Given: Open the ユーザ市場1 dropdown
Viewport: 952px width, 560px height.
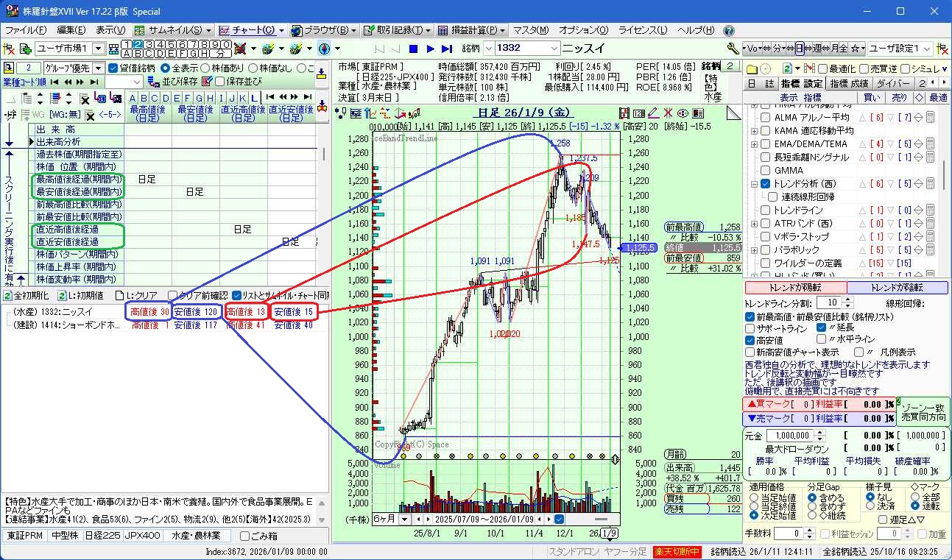Looking at the screenshot, I should pos(98,49).
